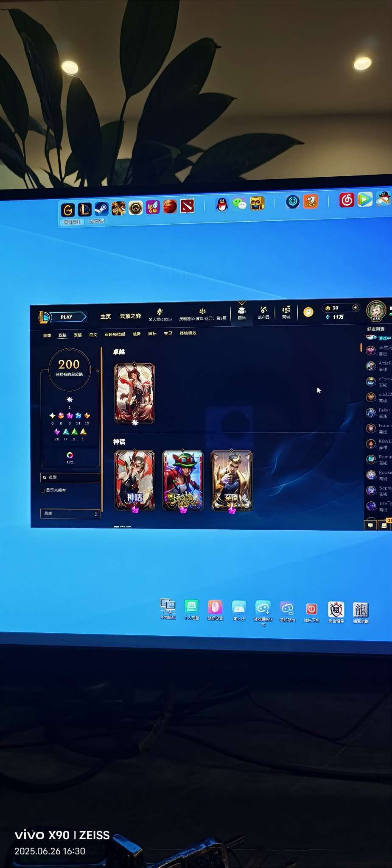Screen dimensions: 392x868
Task: Click the white snowflake rarity icon above 1
Action: pos(70,400)
